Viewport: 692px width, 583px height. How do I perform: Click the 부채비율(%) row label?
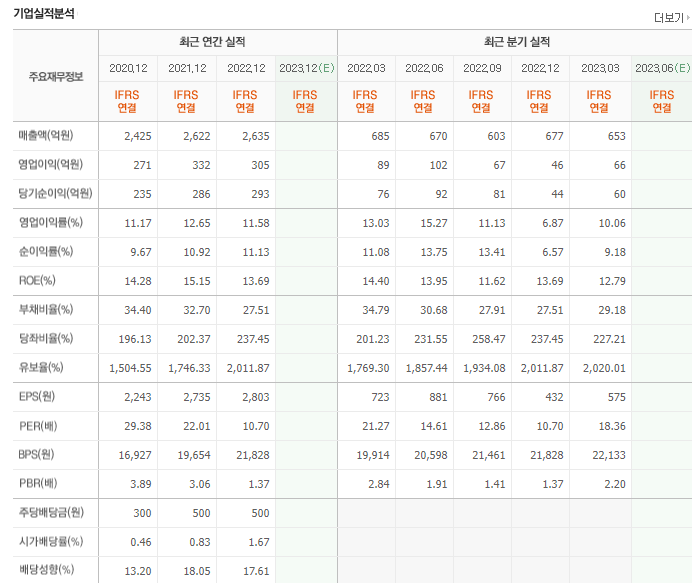tap(46, 309)
